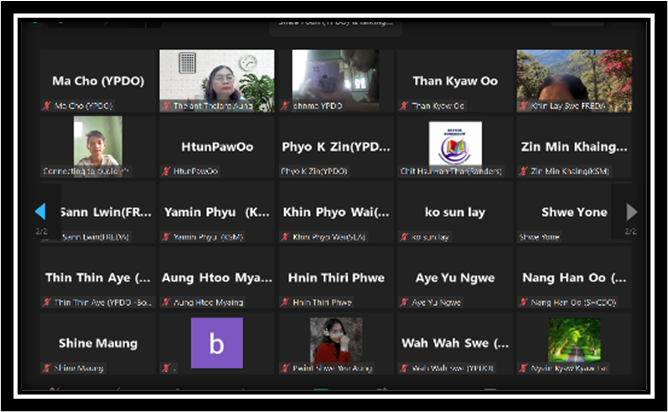Screen dimensions: 668x412
Task: Select Aye Yu Ngwe participant tile
Action: coord(455,278)
